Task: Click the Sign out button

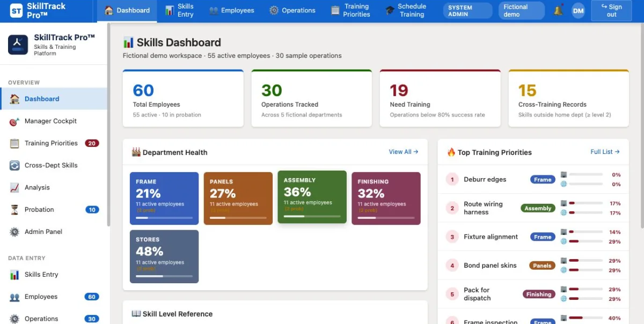Action: coord(611,11)
